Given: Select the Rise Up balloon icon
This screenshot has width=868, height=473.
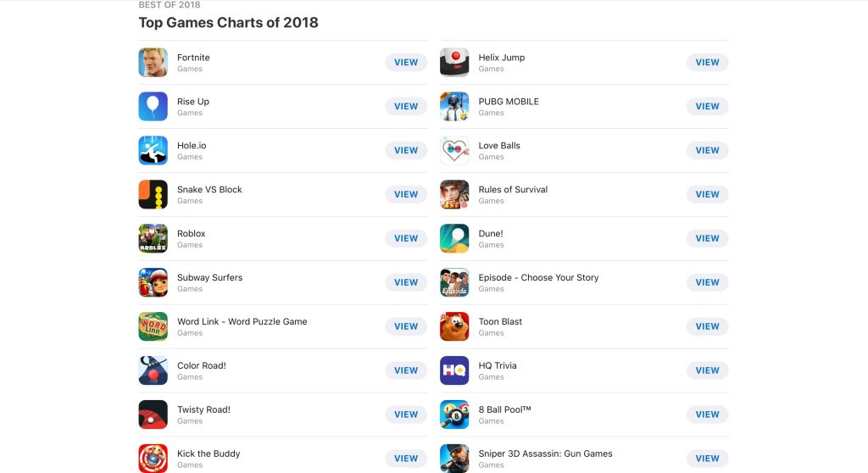Looking at the screenshot, I should coord(153,106).
